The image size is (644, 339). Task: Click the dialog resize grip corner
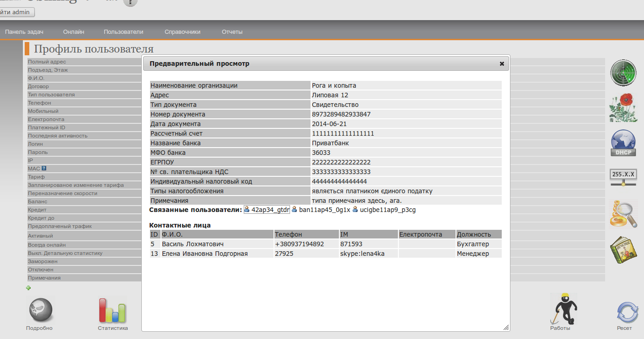tap(506, 327)
